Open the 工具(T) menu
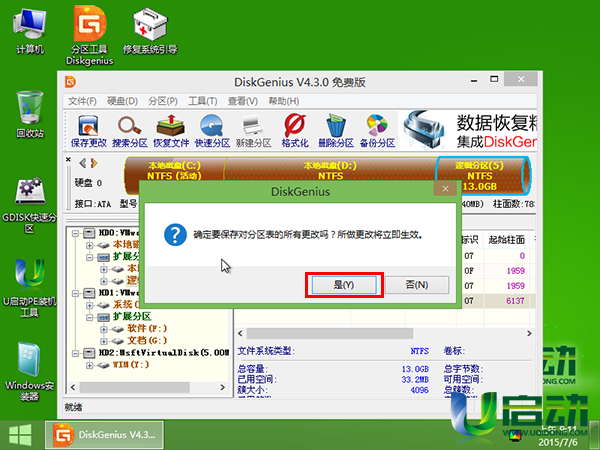 coord(203,101)
